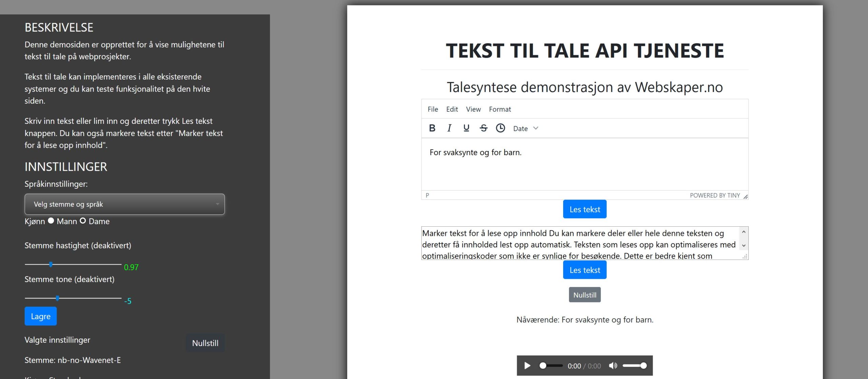Viewport: 868px width, 379px height.
Task: Click the upper Les tekst button
Action: point(585,209)
